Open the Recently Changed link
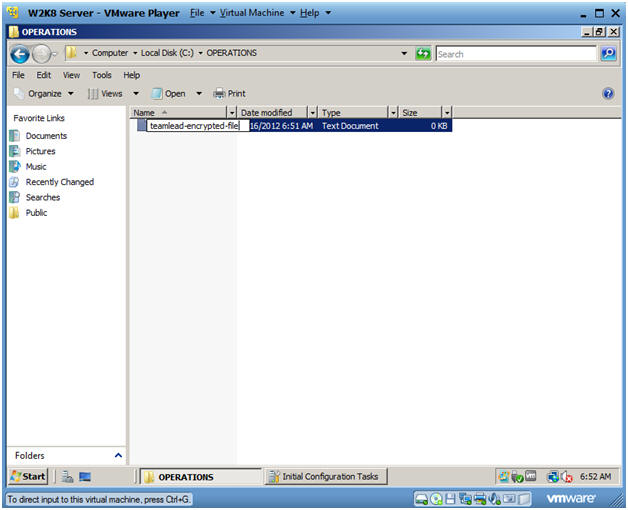Image resolution: width=628 pixels, height=510 pixels. pyautogui.click(x=60, y=182)
